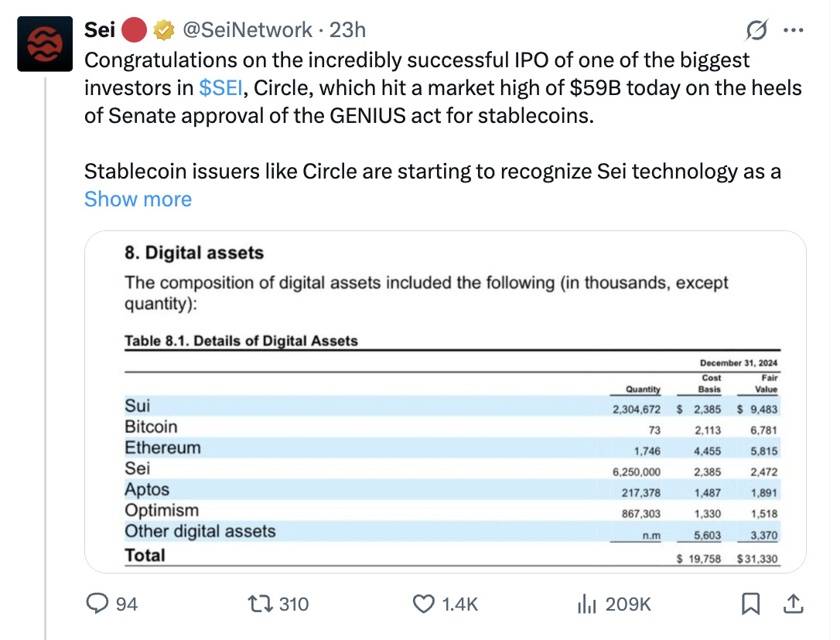Click the Total row in the table image
Viewport: 840px width, 640px height.
click(145, 555)
